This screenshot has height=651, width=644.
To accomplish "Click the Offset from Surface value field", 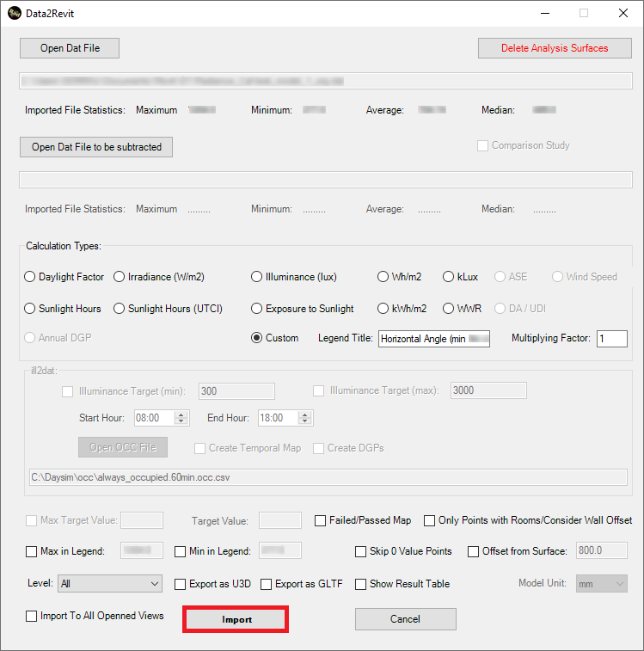I will click(x=601, y=550).
